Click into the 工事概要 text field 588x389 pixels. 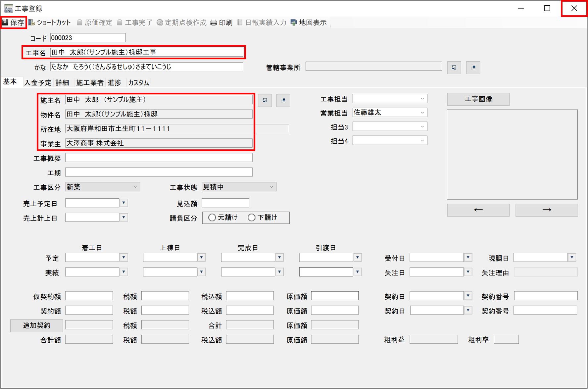point(159,158)
